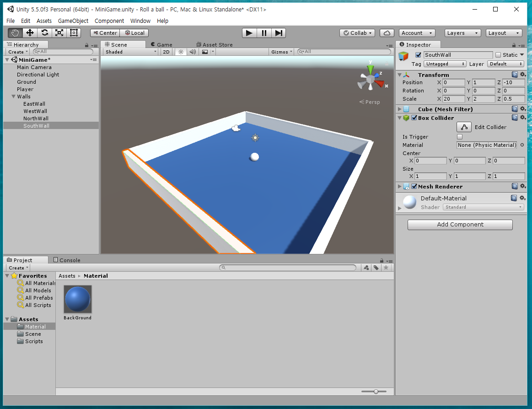
Task: Select the Hand tool in the toolbar
Action: pos(15,32)
